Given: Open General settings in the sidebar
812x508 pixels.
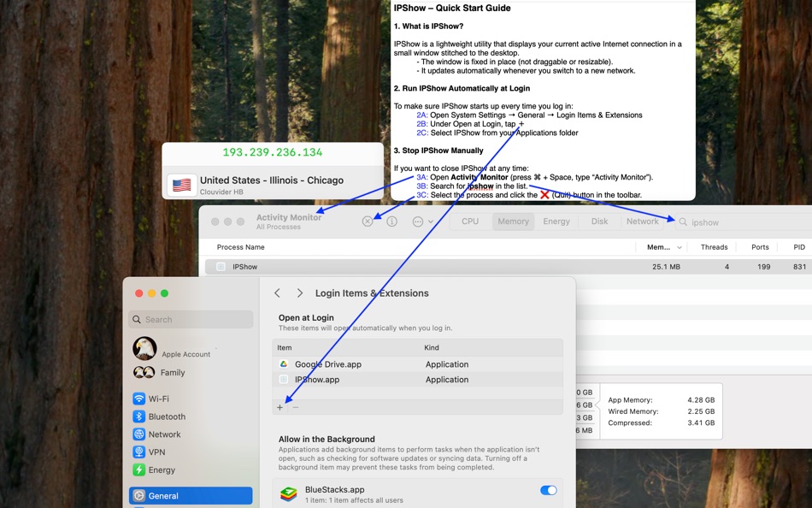Looking at the screenshot, I should pos(166,495).
